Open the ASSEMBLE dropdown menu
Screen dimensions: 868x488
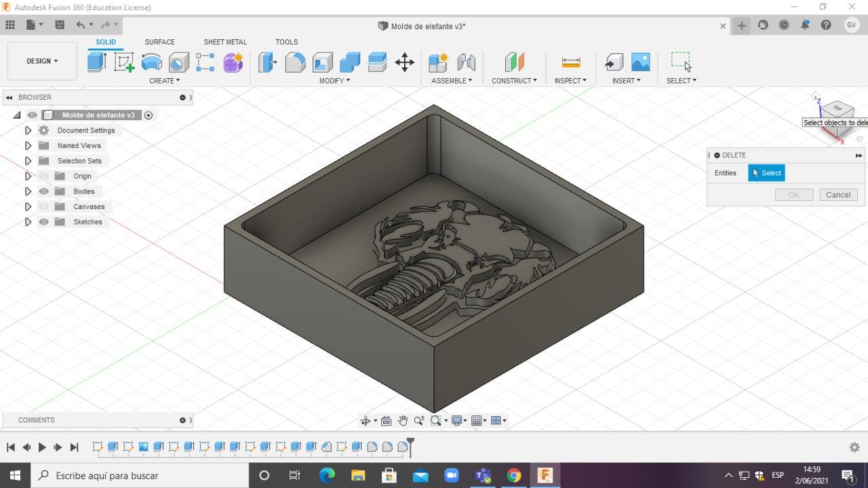click(452, 81)
